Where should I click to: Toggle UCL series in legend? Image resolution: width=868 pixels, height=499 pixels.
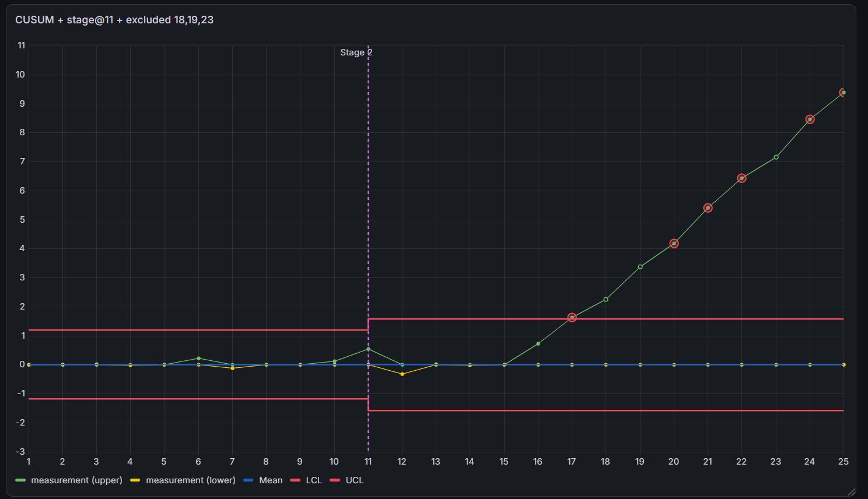pos(355,480)
